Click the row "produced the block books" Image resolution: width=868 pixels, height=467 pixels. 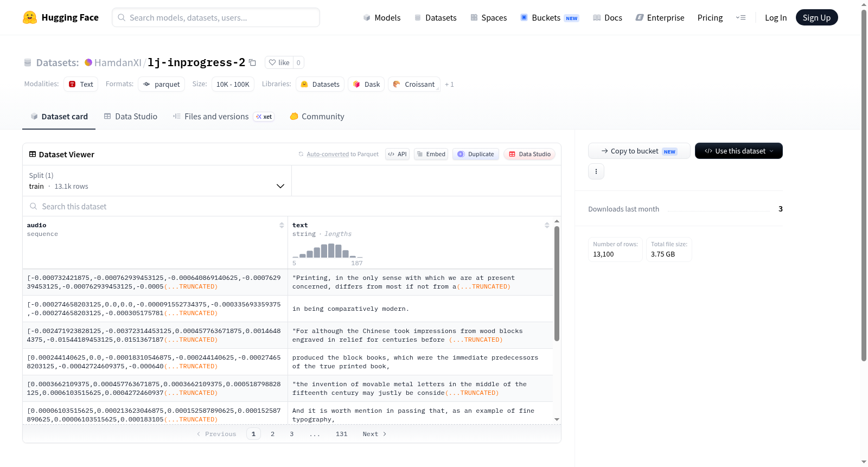coord(420,362)
